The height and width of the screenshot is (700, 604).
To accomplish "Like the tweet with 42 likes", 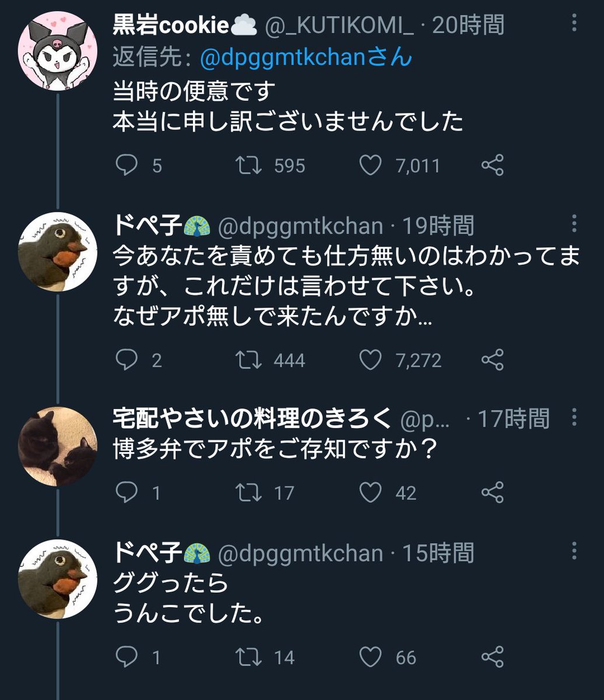I will click(370, 493).
